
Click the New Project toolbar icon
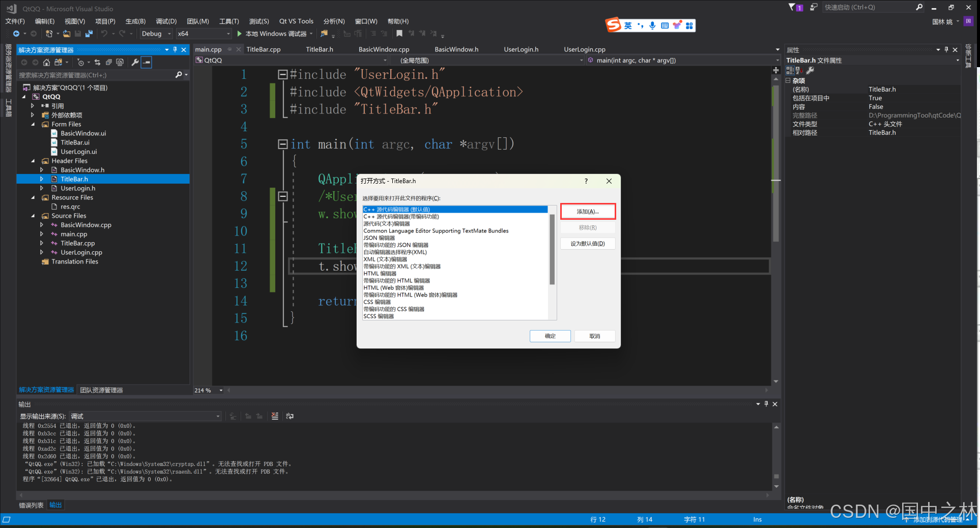tap(49, 34)
